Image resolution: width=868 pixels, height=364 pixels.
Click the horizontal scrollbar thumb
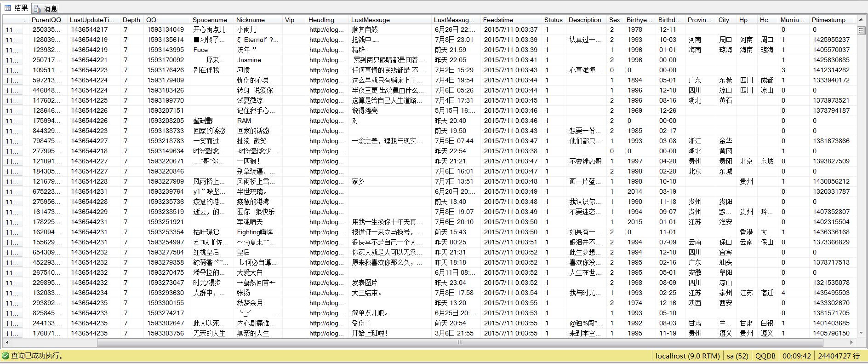pos(460,343)
